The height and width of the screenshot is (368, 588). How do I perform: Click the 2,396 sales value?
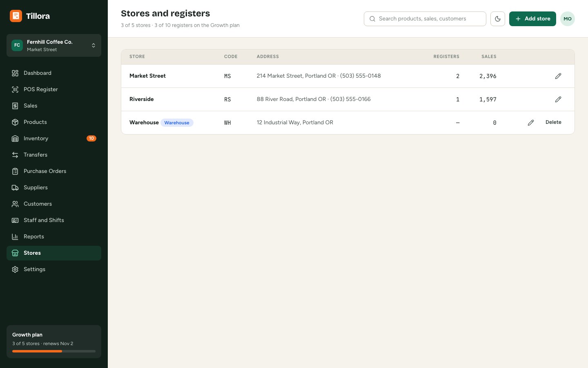click(488, 76)
